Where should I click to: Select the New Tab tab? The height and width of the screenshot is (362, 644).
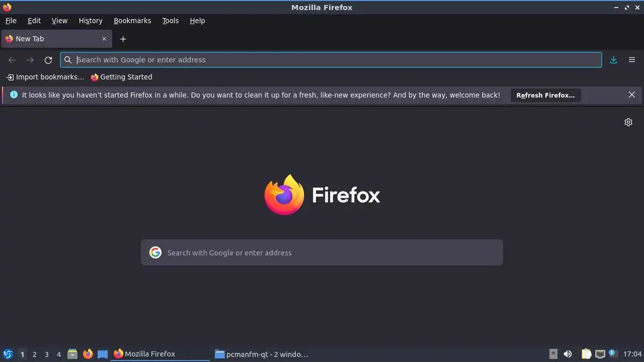point(56,39)
